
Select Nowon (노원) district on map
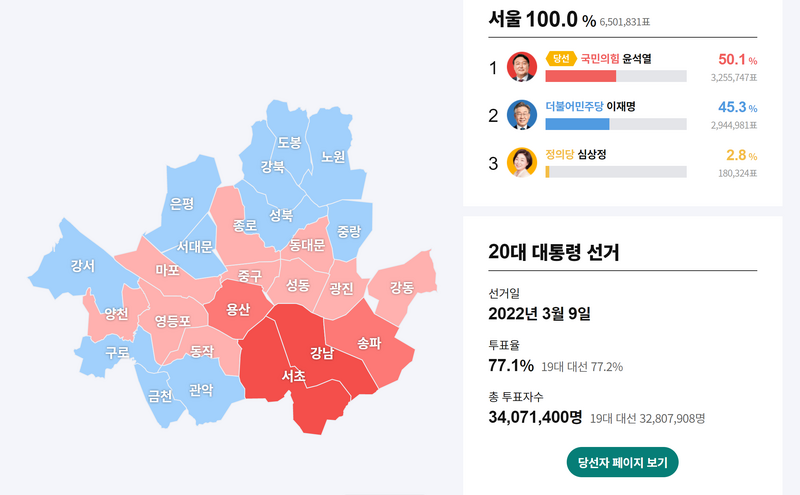pyautogui.click(x=333, y=157)
